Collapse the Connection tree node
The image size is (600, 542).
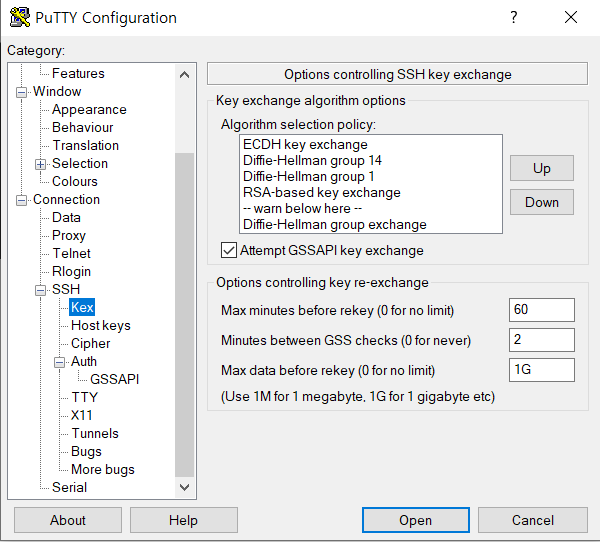pos(21,200)
